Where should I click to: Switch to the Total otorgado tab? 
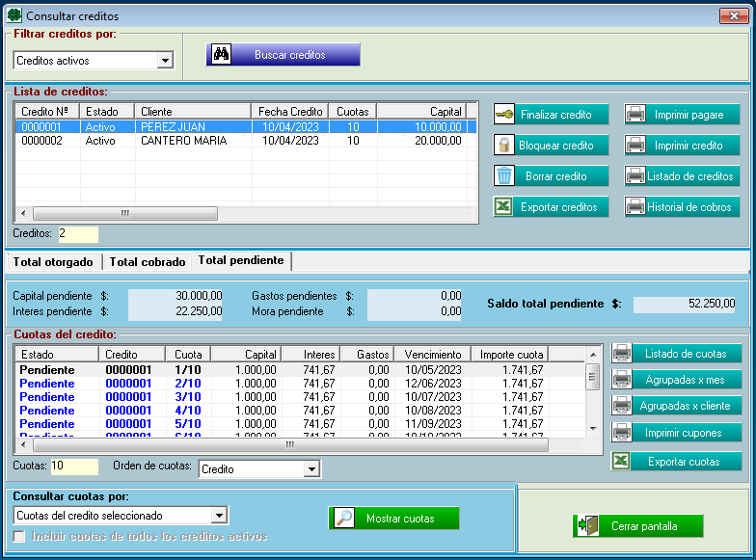(x=53, y=261)
